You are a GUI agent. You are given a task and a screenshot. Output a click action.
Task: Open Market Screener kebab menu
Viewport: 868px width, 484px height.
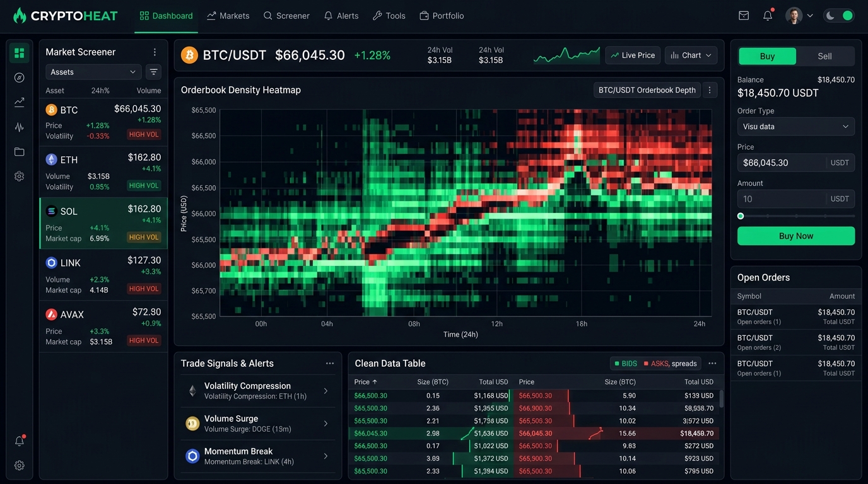pos(155,52)
